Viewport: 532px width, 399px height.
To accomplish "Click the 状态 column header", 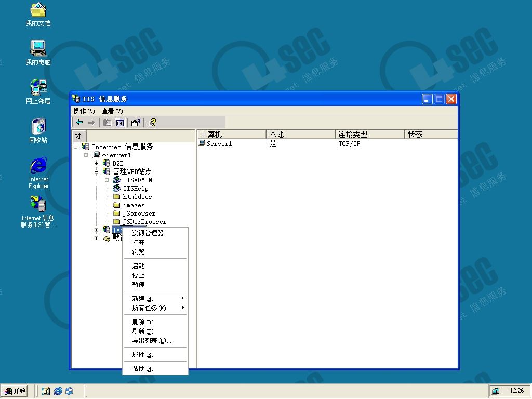I will click(431, 135).
